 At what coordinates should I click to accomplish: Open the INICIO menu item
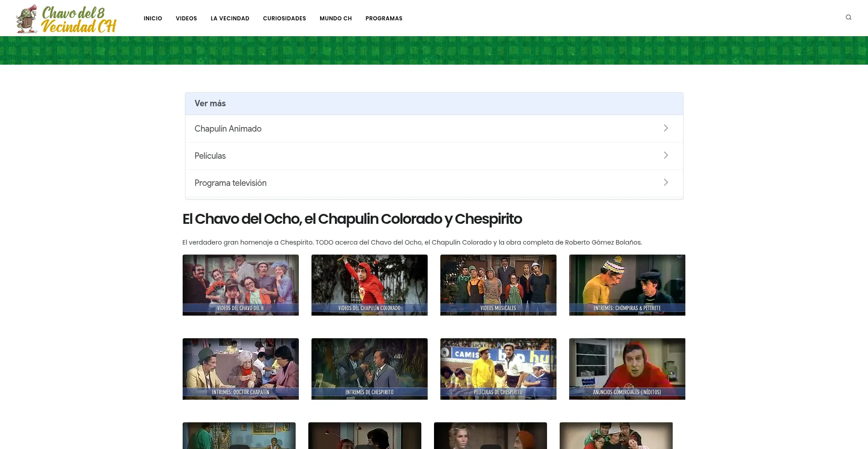[x=153, y=19]
